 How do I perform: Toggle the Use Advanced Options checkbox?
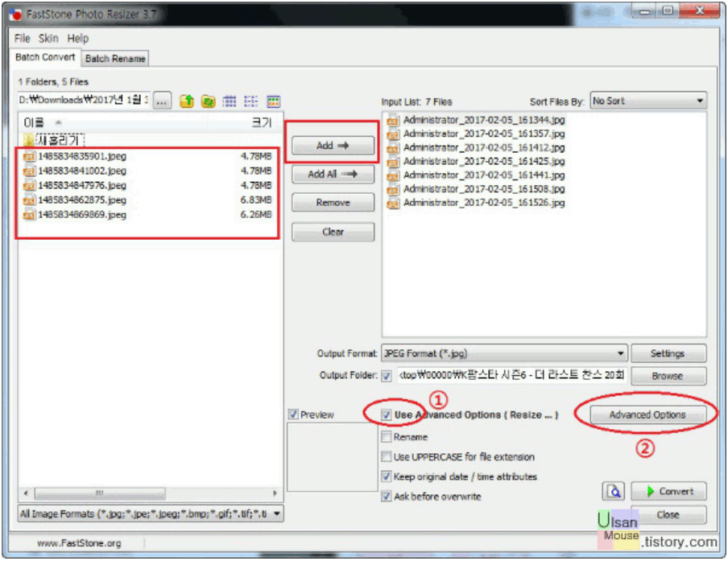pos(387,415)
